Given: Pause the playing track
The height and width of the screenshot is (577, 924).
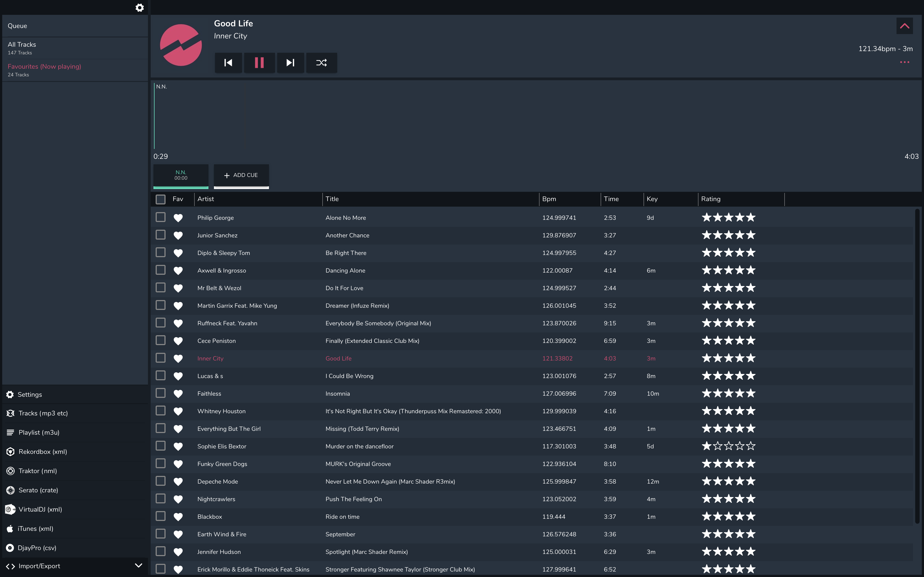Looking at the screenshot, I should coord(259,63).
